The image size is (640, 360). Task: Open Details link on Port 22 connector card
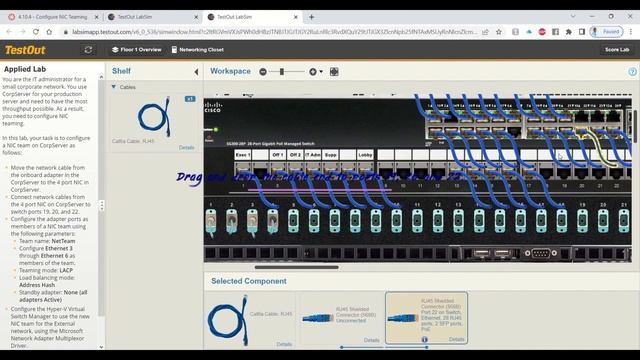456,339
